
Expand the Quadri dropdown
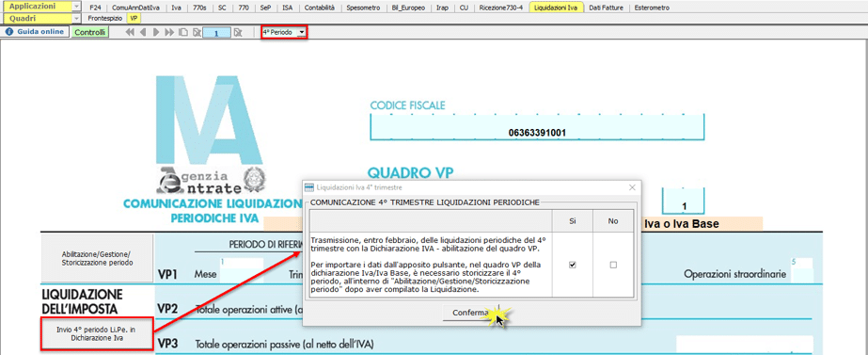coord(76,18)
